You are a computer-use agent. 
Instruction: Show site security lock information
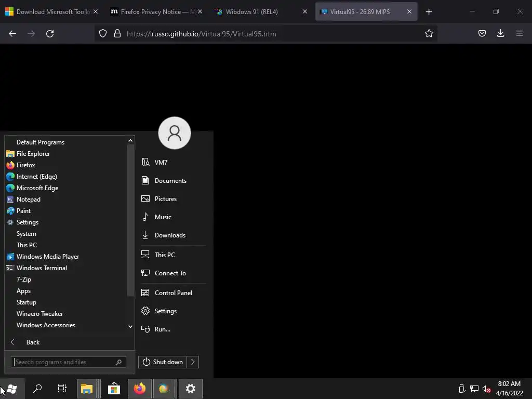pyautogui.click(x=117, y=34)
